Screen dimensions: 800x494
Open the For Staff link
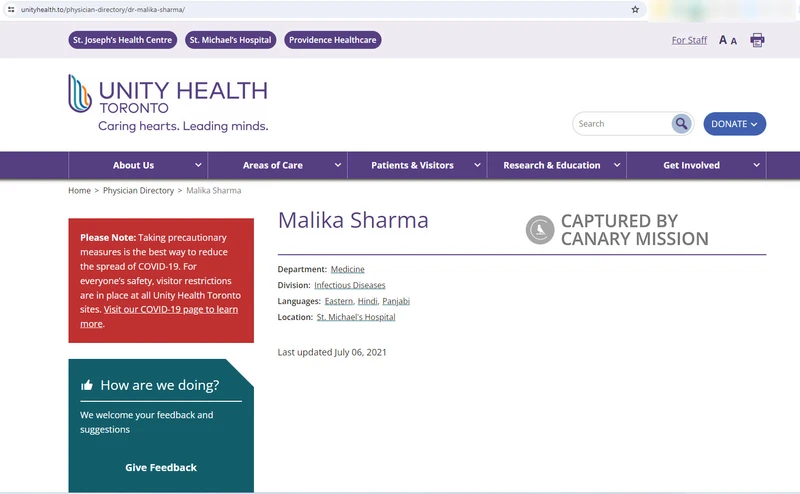tap(689, 40)
